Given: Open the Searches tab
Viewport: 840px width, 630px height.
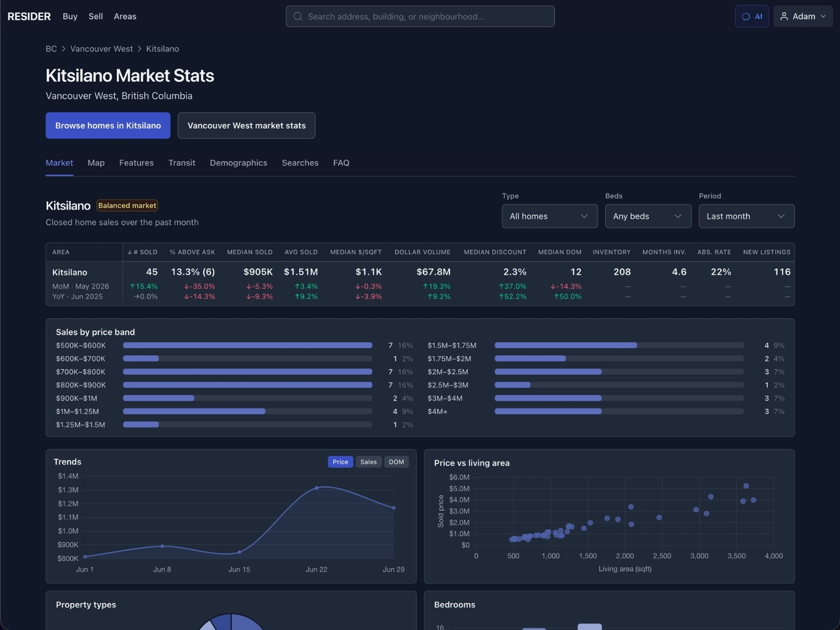Looking at the screenshot, I should click(300, 163).
